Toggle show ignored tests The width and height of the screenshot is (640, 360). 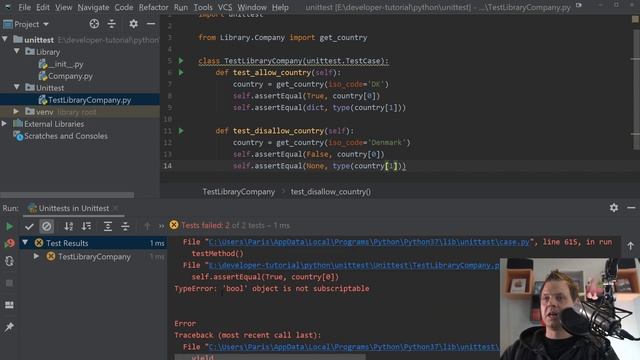[47, 226]
